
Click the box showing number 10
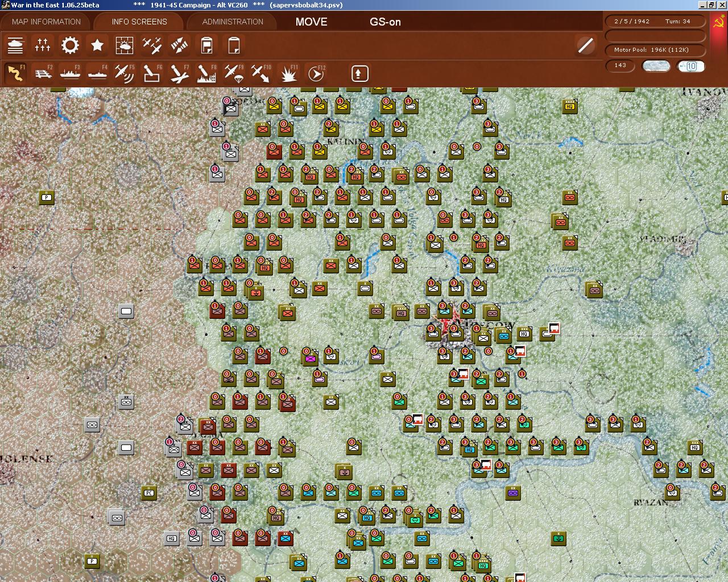691,66
